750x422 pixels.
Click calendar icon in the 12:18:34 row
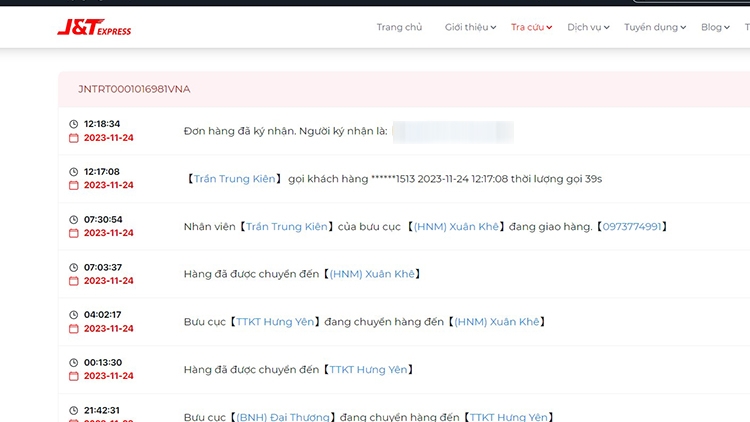74,138
